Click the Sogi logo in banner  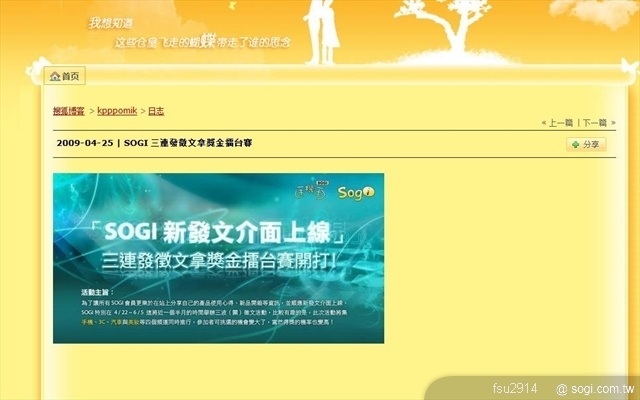point(356,193)
